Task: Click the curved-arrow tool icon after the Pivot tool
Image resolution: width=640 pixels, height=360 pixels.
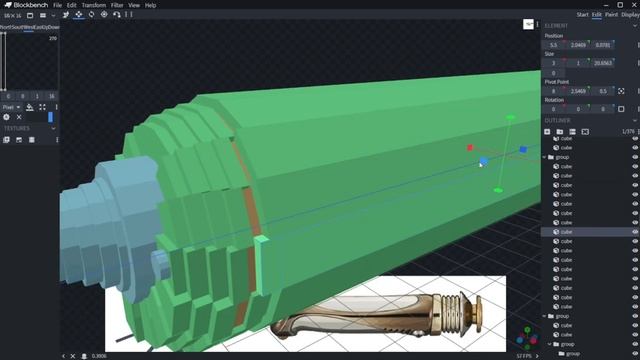Action: click(117, 15)
